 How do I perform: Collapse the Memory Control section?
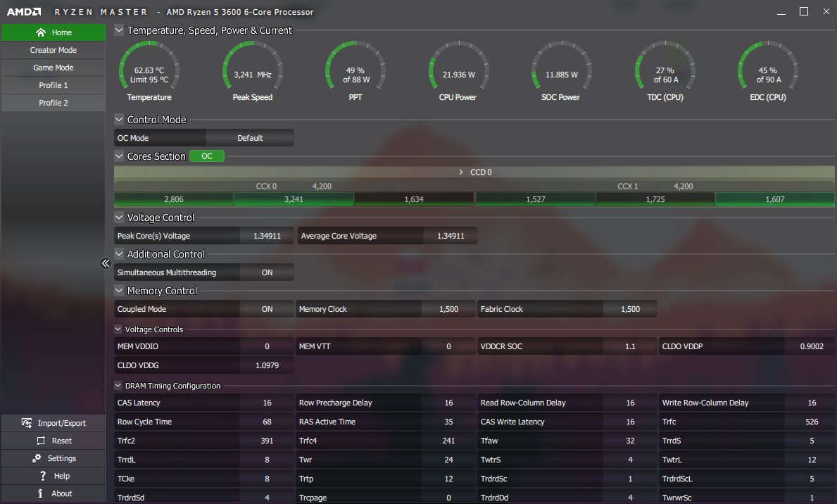tap(119, 291)
